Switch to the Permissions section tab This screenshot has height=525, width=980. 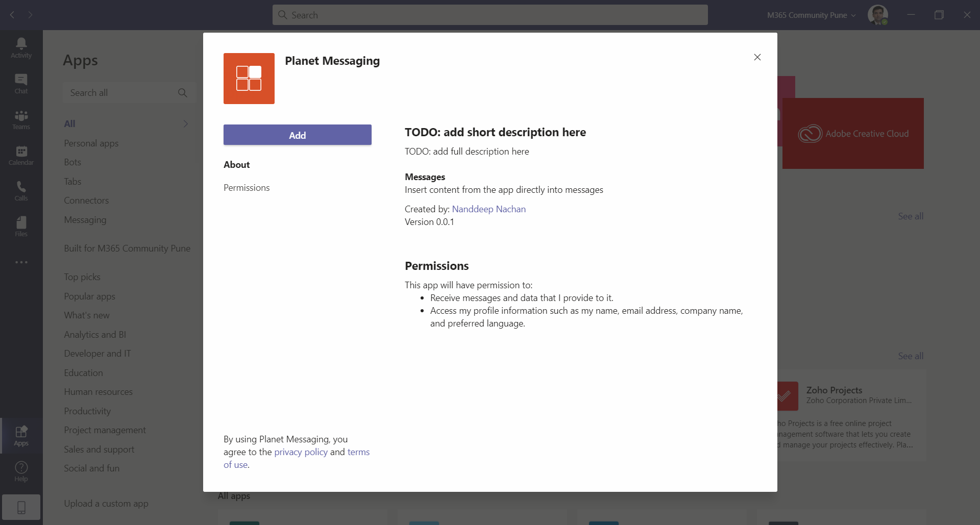[247, 188]
